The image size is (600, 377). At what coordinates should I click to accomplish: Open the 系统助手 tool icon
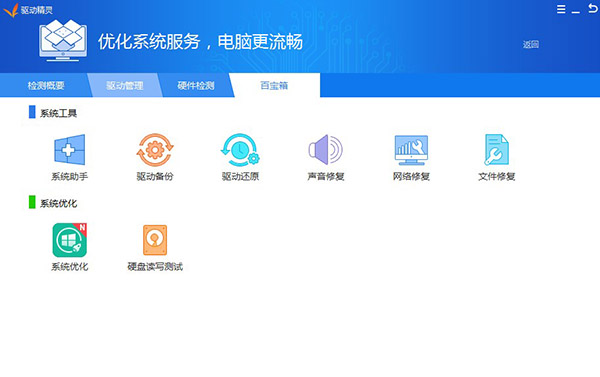coord(69,150)
